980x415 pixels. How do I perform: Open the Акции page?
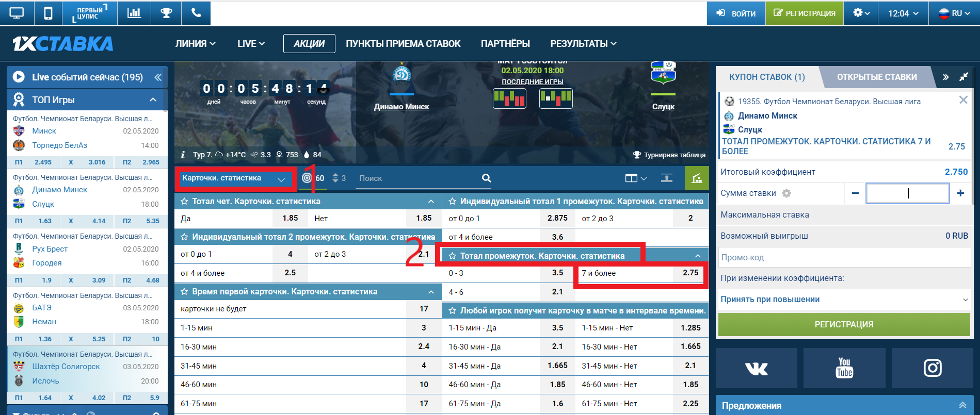pyautogui.click(x=309, y=44)
